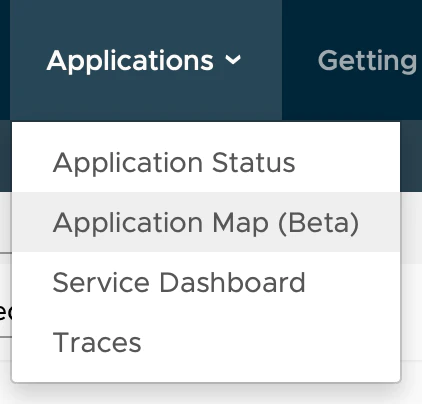Image resolution: width=422 pixels, height=404 pixels.
Task: Click the word Status in first entry
Action: [254, 162]
